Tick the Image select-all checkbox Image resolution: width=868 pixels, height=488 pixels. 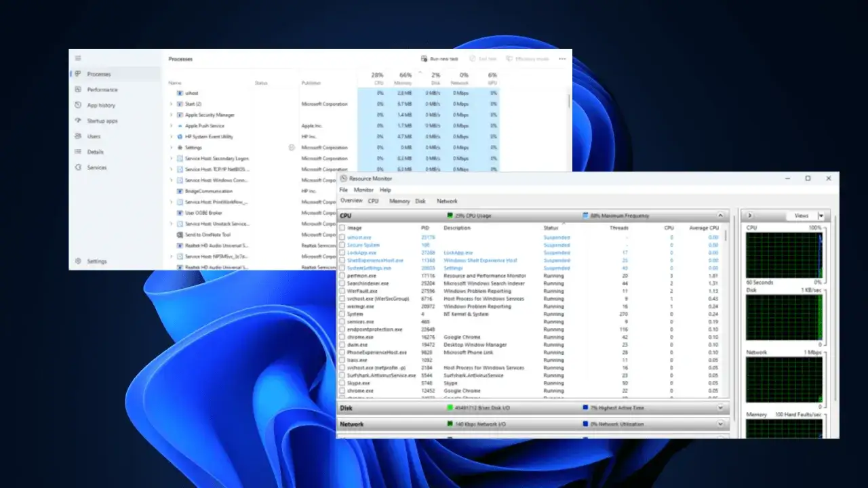342,228
